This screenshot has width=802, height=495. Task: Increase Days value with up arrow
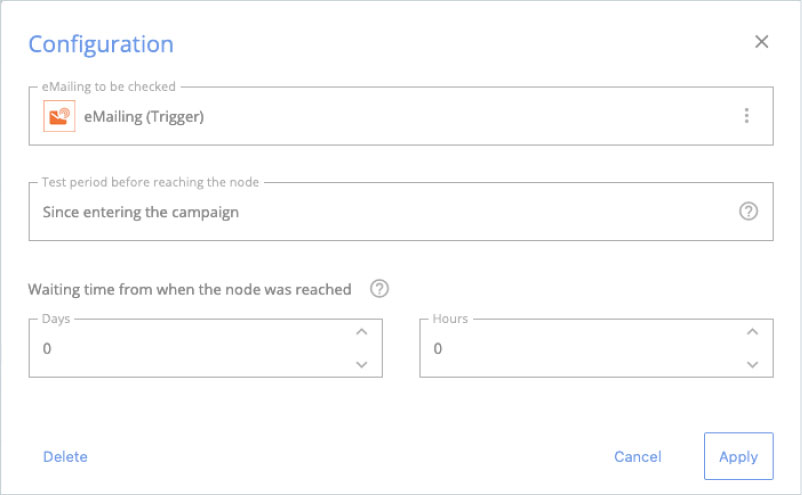362,332
